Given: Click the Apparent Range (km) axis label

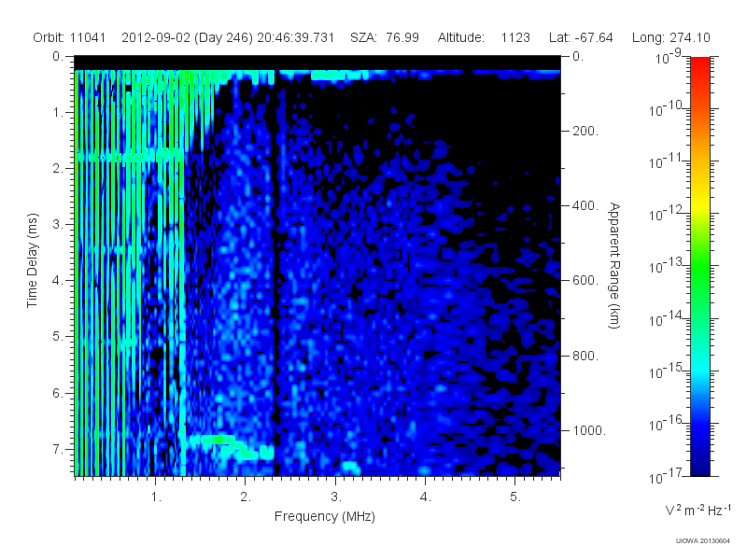Looking at the screenshot, I should (x=614, y=266).
